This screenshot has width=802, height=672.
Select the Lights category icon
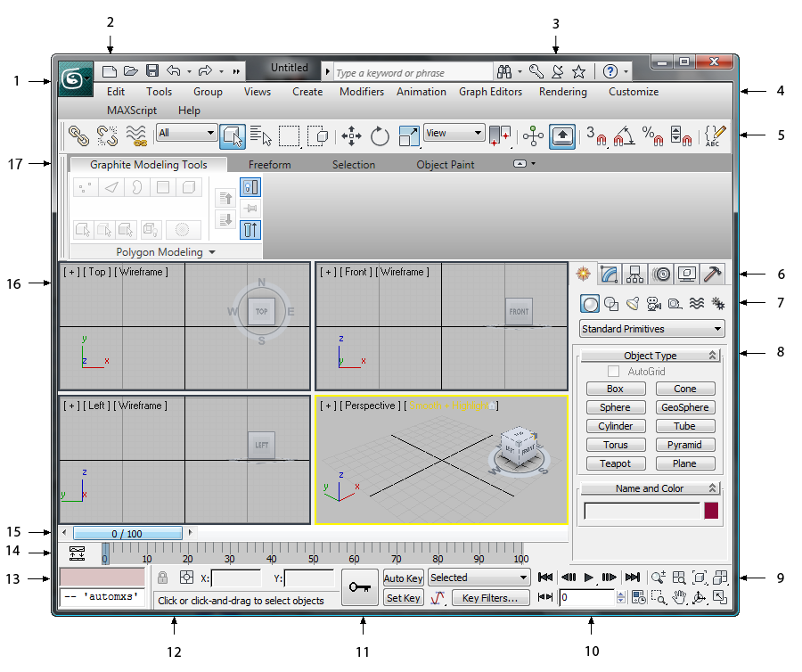pos(631,303)
